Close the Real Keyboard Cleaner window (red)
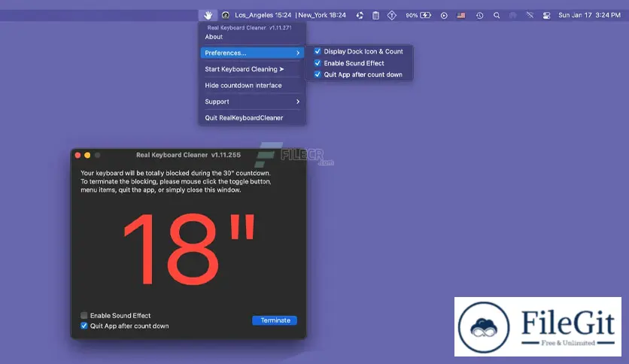 click(77, 155)
